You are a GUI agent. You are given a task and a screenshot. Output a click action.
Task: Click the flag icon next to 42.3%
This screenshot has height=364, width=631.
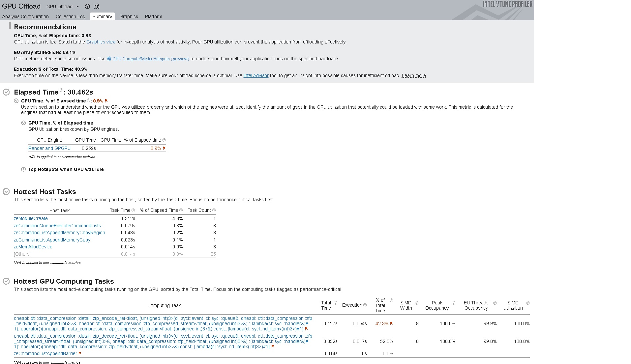coord(391,323)
